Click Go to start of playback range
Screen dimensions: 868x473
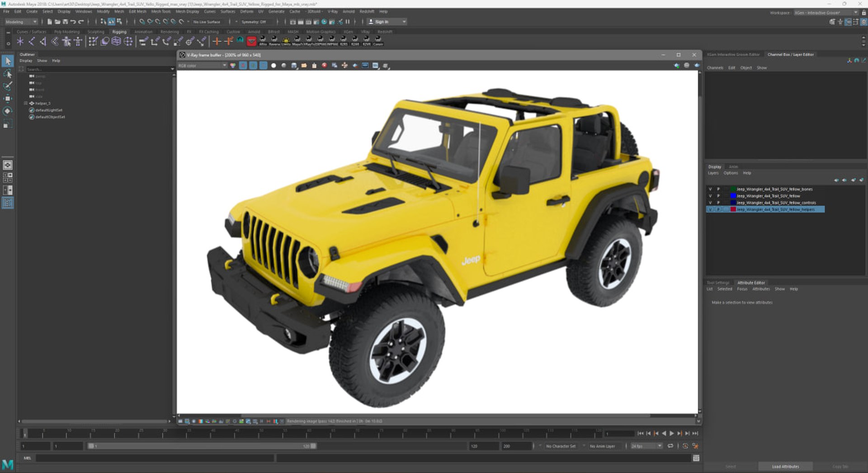click(641, 433)
